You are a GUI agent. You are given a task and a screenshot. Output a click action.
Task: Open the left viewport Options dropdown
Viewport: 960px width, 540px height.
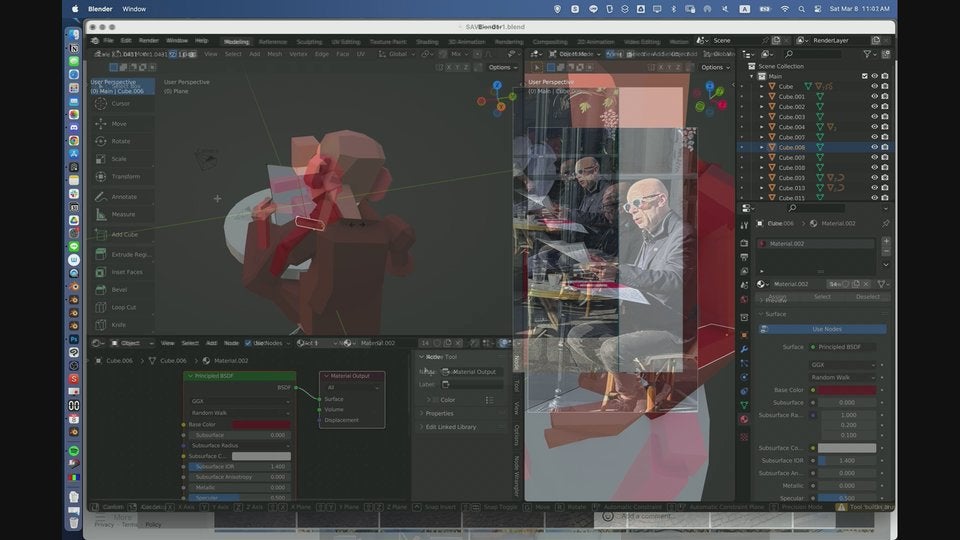[503, 67]
